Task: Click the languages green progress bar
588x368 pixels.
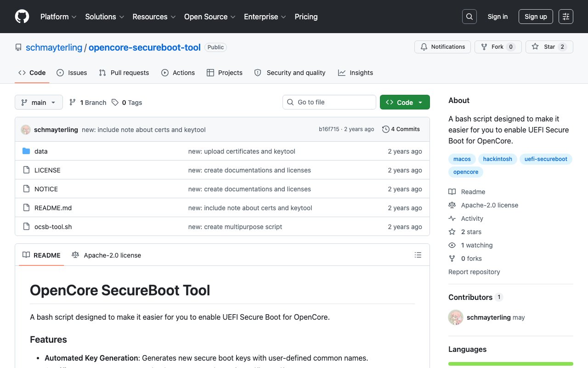Action: click(511, 364)
